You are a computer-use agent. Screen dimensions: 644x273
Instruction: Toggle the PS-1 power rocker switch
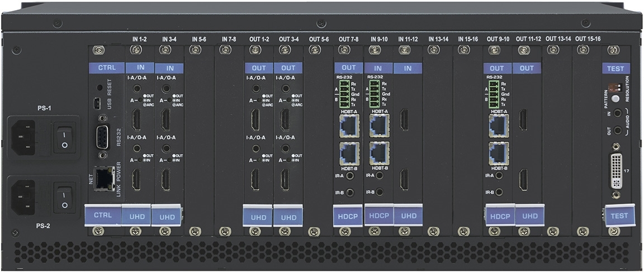click(64, 136)
